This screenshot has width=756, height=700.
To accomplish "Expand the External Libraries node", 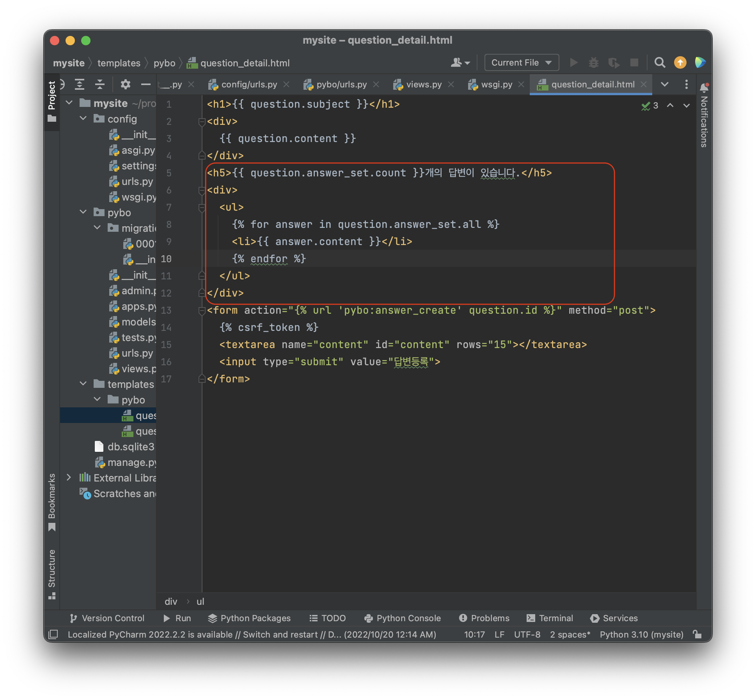I will point(69,478).
